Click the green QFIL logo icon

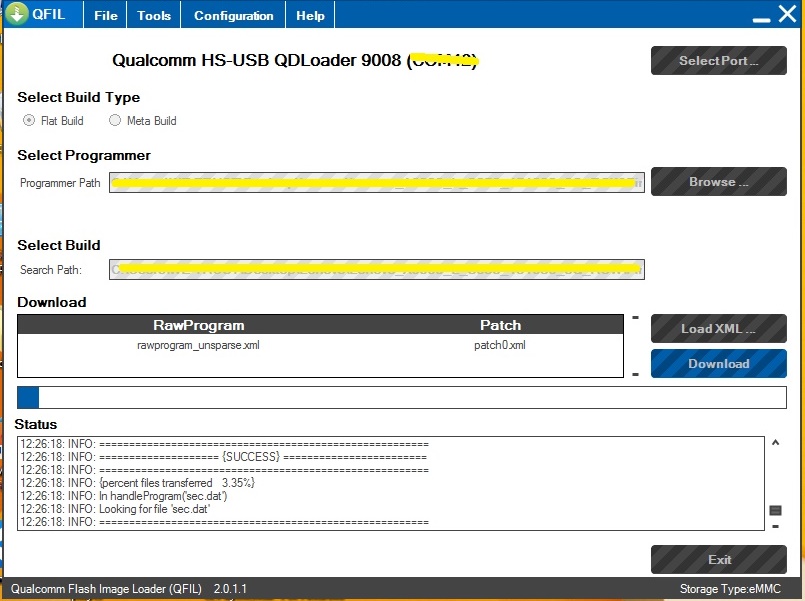[x=16, y=14]
